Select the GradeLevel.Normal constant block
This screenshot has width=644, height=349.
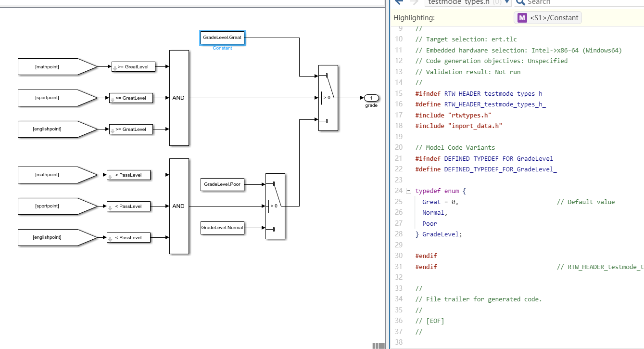pos(222,228)
